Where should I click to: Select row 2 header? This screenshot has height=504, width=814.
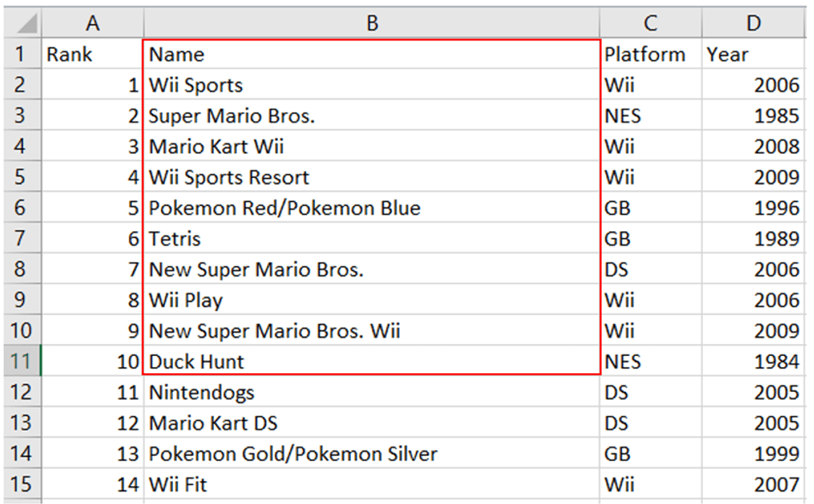coord(21,85)
